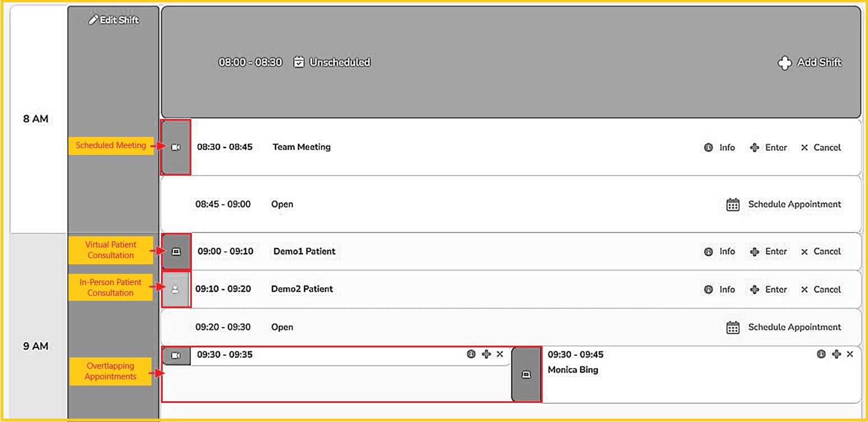Click the virtual consultation icon for Demo1 Patient
Screen dimensions: 868x422
tap(176, 252)
